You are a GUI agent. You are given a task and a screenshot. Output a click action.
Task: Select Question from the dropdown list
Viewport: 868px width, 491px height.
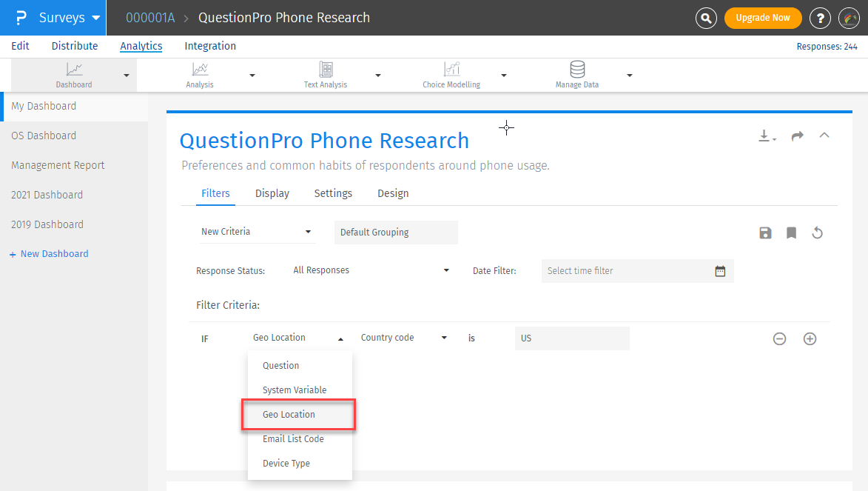pos(300,366)
